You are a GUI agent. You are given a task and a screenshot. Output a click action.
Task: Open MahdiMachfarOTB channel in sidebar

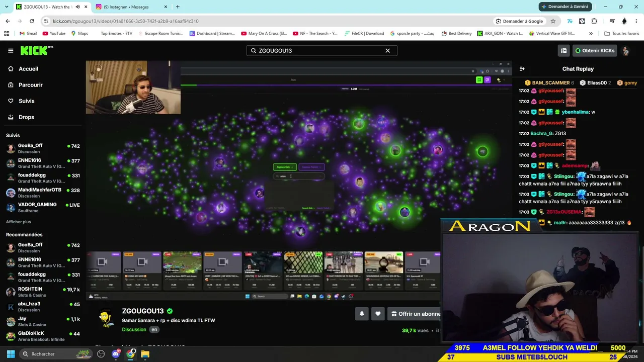tap(43, 193)
